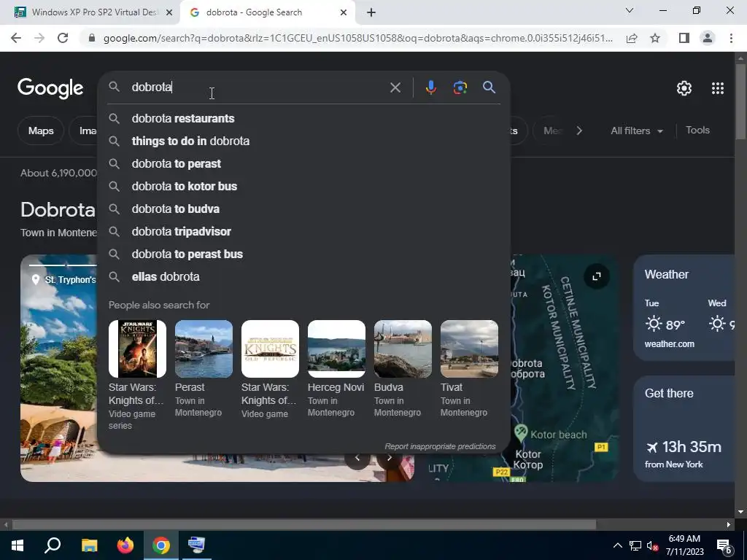Screen dimensions: 747x560
Task: Start voice search with the microphone icon
Action: (x=430, y=87)
